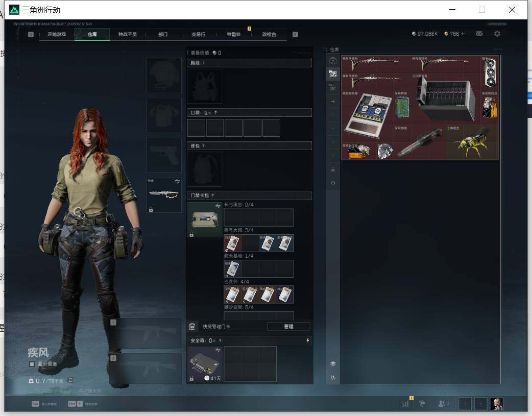The width and height of the screenshot is (532, 416).
Task: Click the 97,086K currency balance
Action: tap(424, 34)
